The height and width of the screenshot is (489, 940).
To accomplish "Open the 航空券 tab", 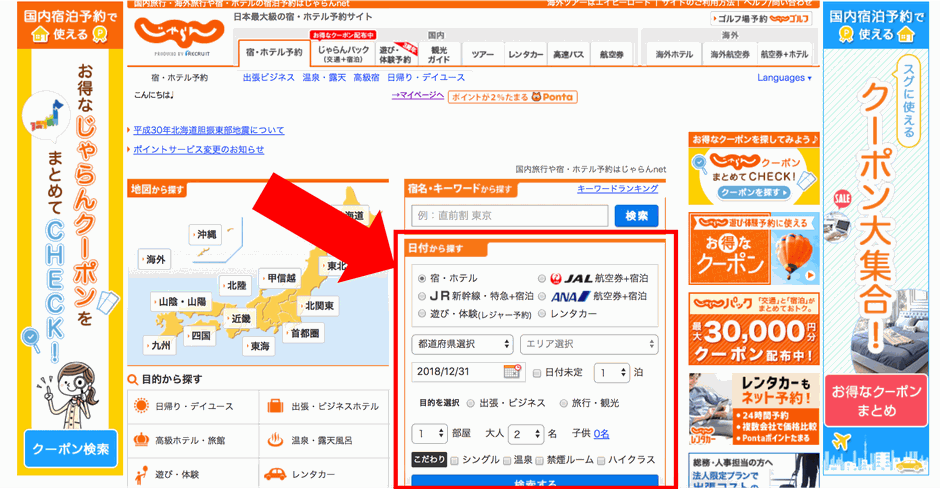I will click(x=611, y=55).
